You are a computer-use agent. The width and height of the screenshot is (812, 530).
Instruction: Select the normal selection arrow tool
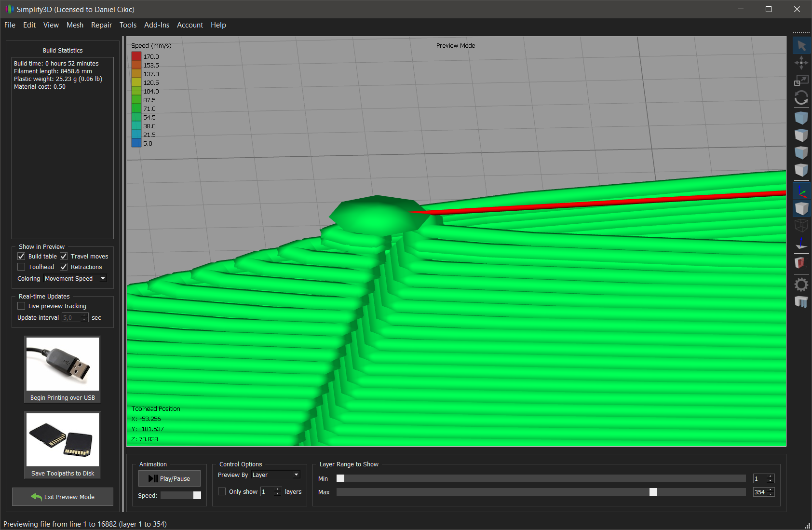tap(801, 46)
